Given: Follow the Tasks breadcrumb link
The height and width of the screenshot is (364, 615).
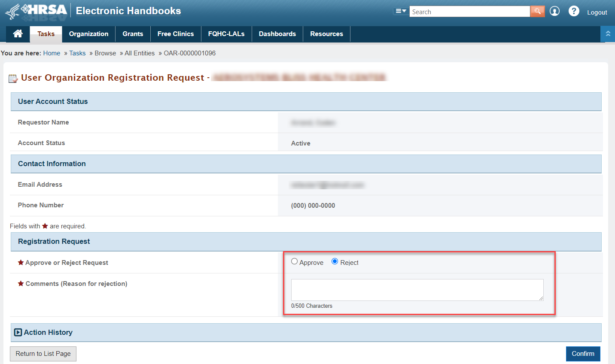Looking at the screenshot, I should coord(77,53).
